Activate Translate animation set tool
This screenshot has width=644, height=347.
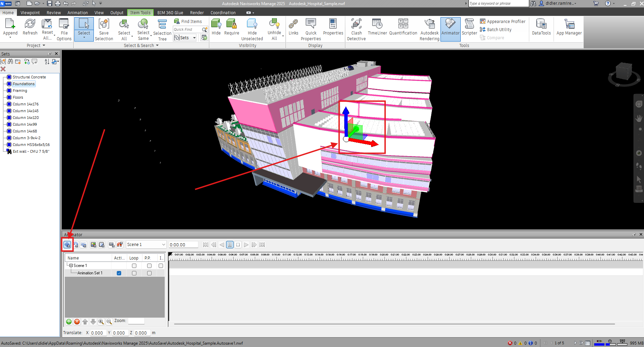pyautogui.click(x=68, y=245)
